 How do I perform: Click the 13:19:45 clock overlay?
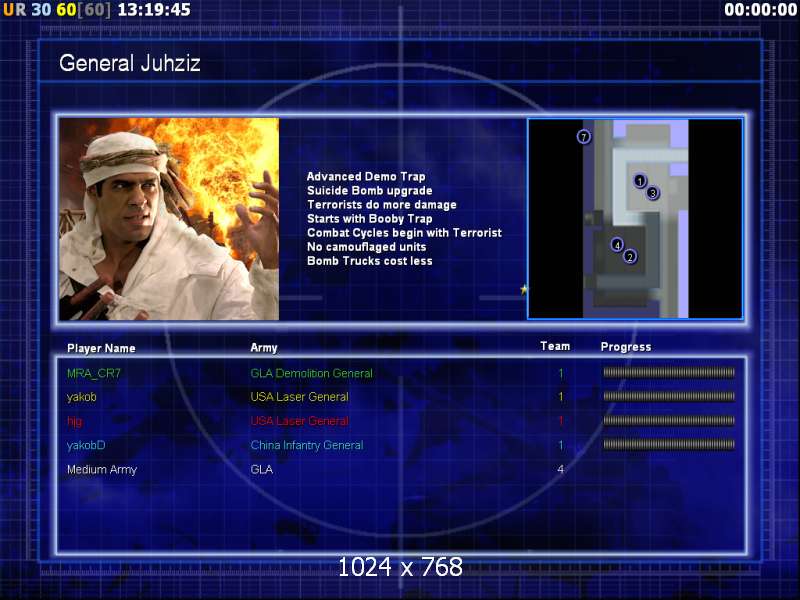pos(154,10)
